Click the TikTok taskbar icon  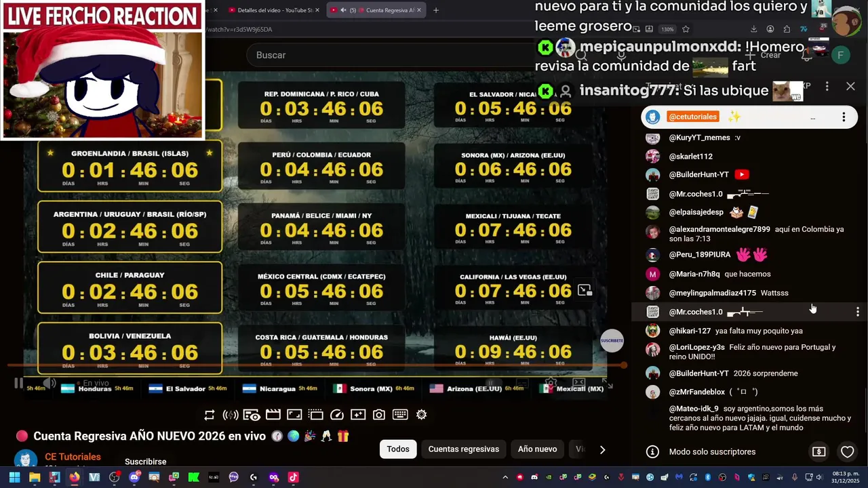293,477
